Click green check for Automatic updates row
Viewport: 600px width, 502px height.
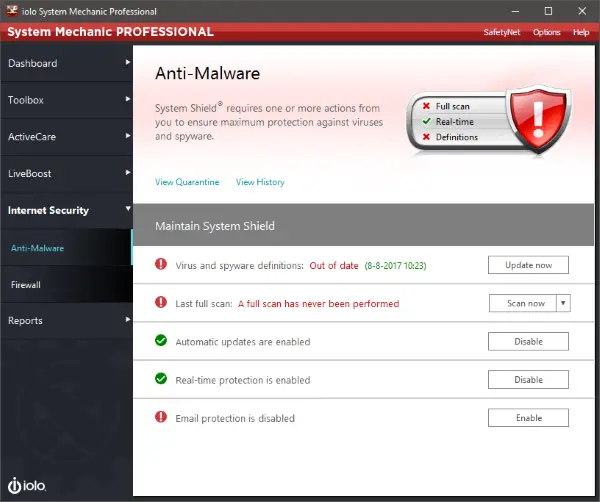point(161,340)
